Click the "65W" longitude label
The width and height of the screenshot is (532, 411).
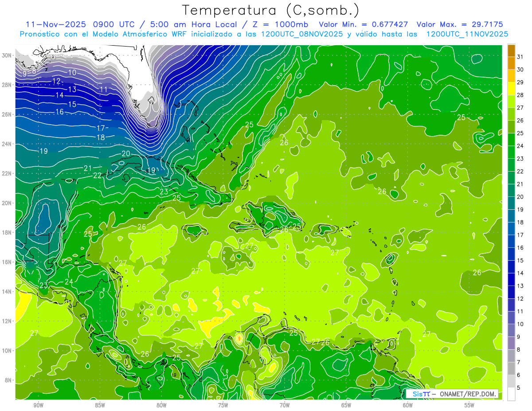coord(346,406)
